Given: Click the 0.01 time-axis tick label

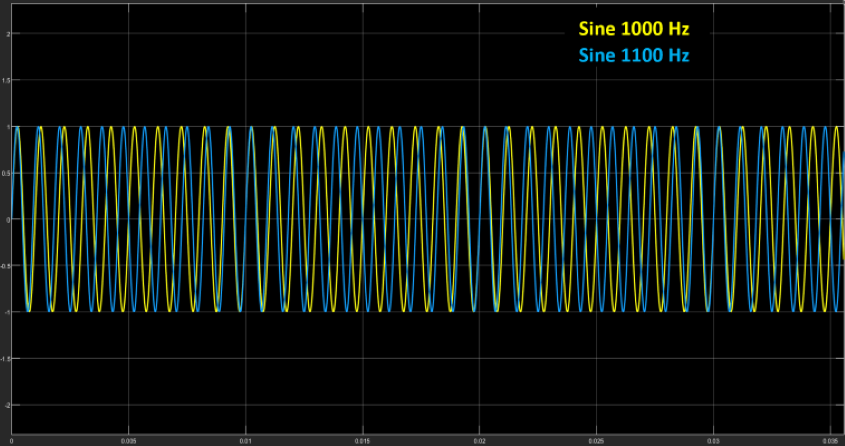Looking at the screenshot, I should pyautogui.click(x=246, y=440).
